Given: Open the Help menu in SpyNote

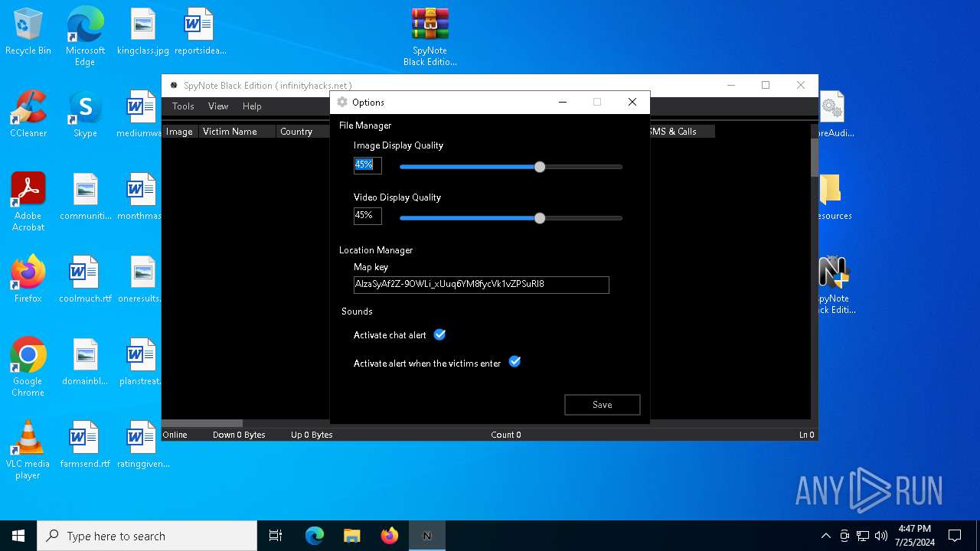Looking at the screenshot, I should point(252,106).
